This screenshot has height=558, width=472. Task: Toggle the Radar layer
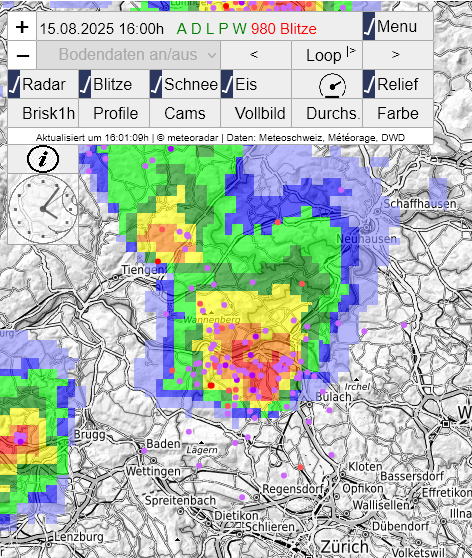click(43, 84)
